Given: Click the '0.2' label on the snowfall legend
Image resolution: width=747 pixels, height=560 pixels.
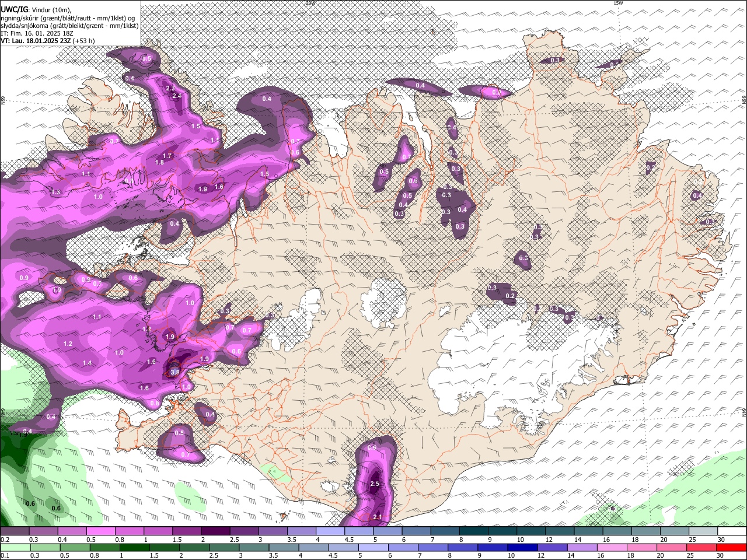Looking at the screenshot, I should [x=5, y=540].
